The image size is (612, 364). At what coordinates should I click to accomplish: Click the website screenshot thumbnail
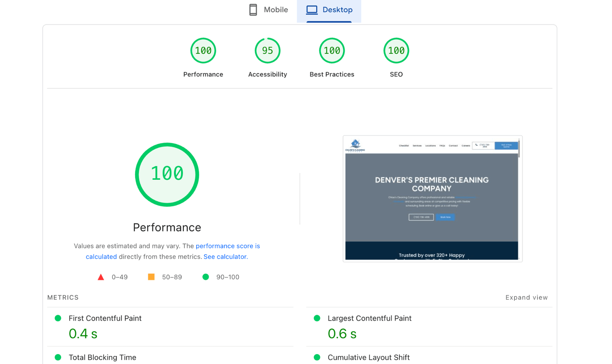pyautogui.click(x=432, y=198)
